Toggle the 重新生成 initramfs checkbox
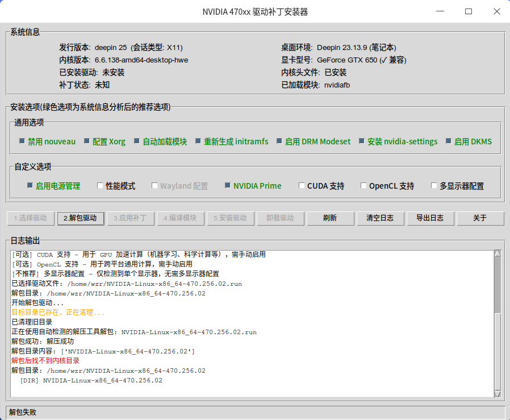Screen dimensions: 510x420 coord(198,142)
